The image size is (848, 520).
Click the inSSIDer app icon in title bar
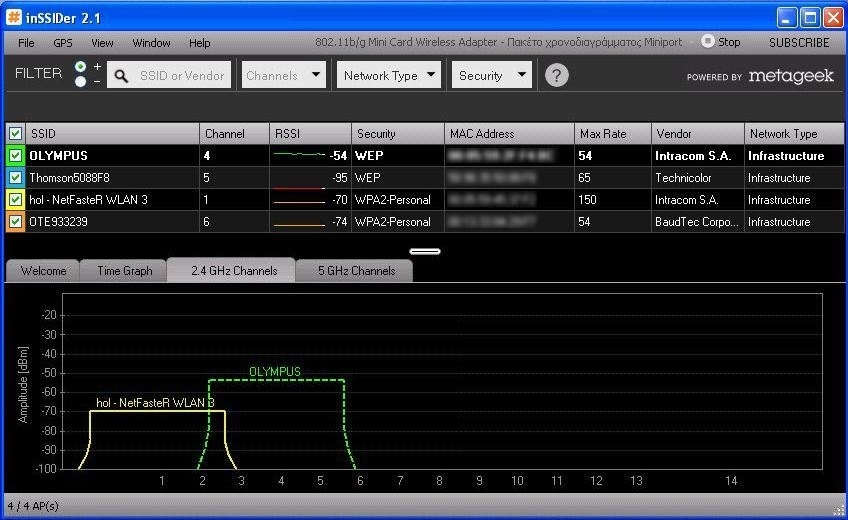pos(14,17)
